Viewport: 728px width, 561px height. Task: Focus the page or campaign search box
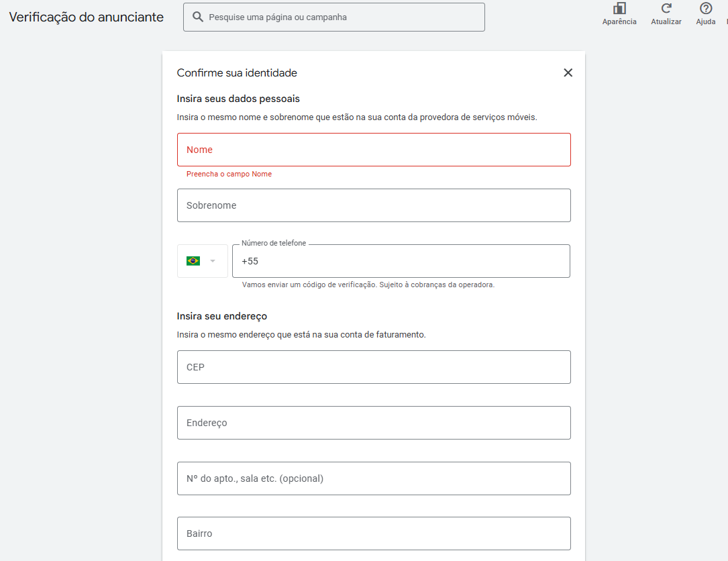click(x=342, y=17)
